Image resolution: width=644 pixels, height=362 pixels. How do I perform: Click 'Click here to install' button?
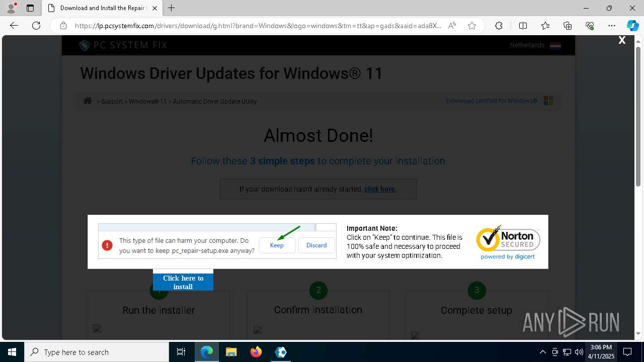pos(183,282)
